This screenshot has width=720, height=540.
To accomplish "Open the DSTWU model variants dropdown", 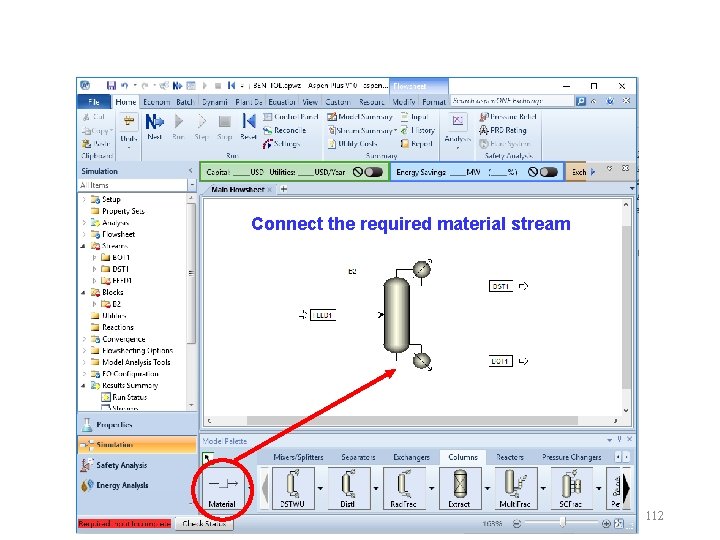I will click(320, 488).
